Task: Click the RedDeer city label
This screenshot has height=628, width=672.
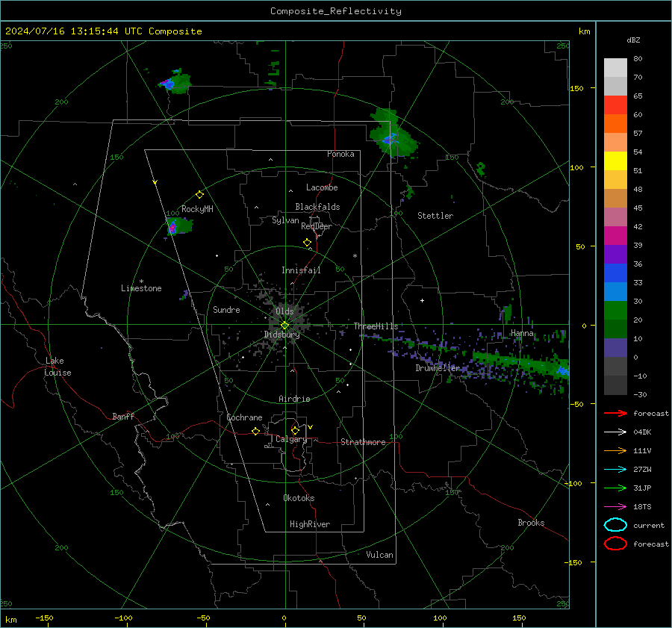Action: pyautogui.click(x=317, y=226)
